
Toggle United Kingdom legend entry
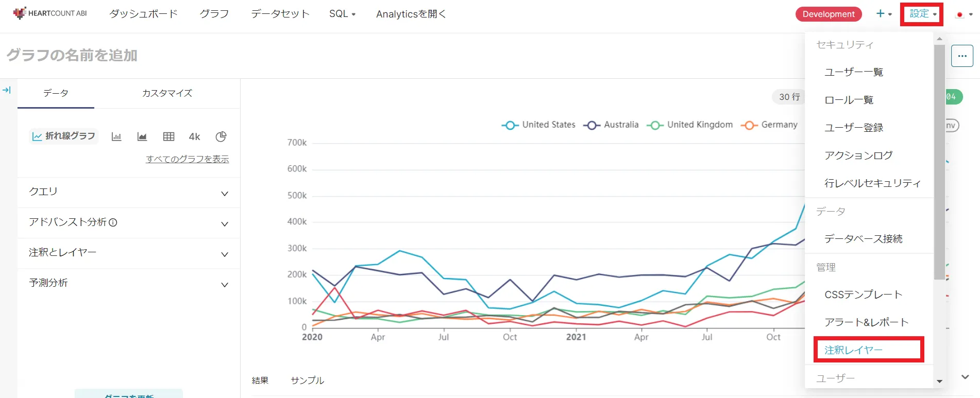(690, 125)
